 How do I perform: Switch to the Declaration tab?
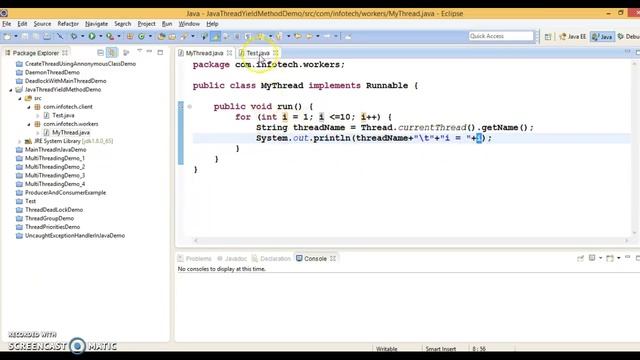point(271,259)
